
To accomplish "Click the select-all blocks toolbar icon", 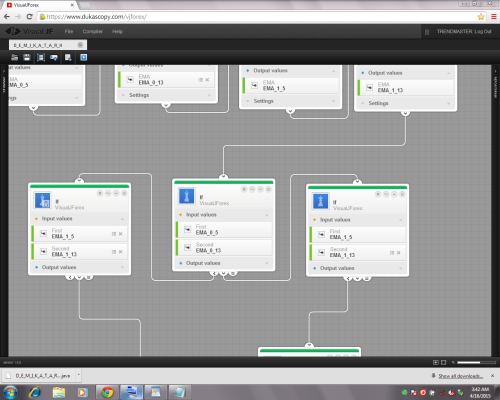I will click(x=41, y=57).
